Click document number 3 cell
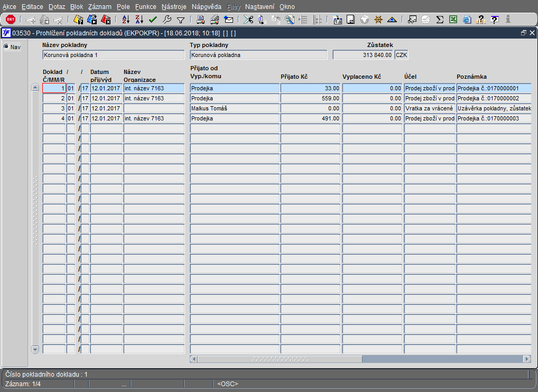538x392 pixels. pyautogui.click(x=54, y=108)
